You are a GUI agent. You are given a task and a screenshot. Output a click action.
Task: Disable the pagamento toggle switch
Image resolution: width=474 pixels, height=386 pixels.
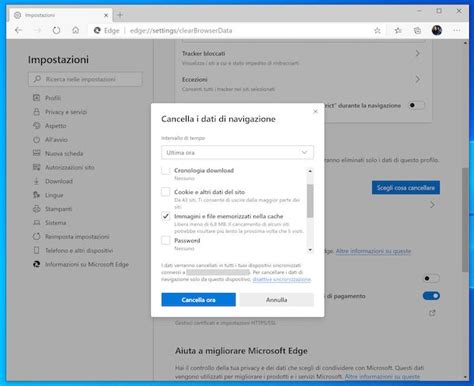tap(431, 296)
